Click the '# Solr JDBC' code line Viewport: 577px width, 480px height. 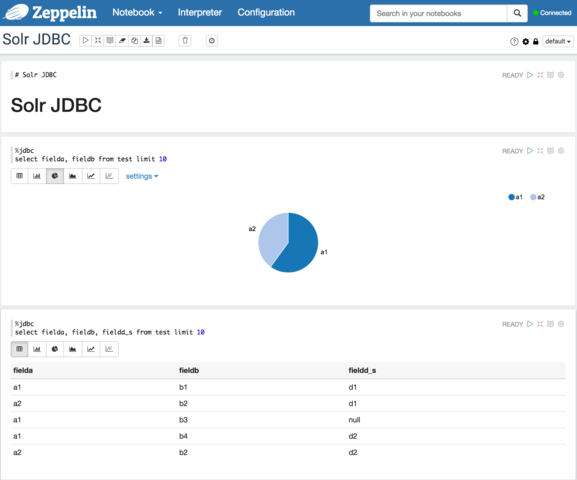(36, 75)
